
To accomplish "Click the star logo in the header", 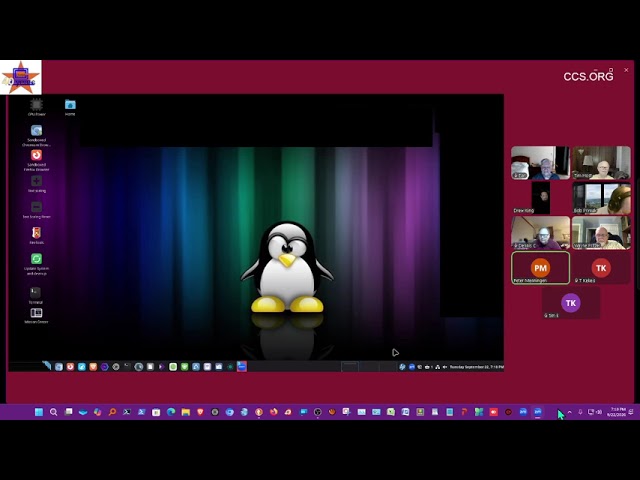I will 20,77.
